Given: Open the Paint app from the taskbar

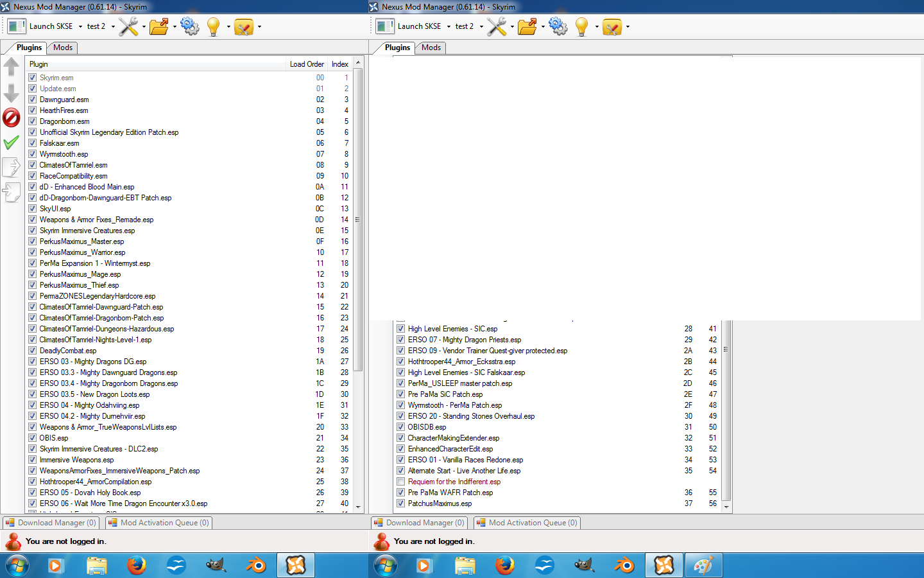Looking at the screenshot, I should (703, 565).
